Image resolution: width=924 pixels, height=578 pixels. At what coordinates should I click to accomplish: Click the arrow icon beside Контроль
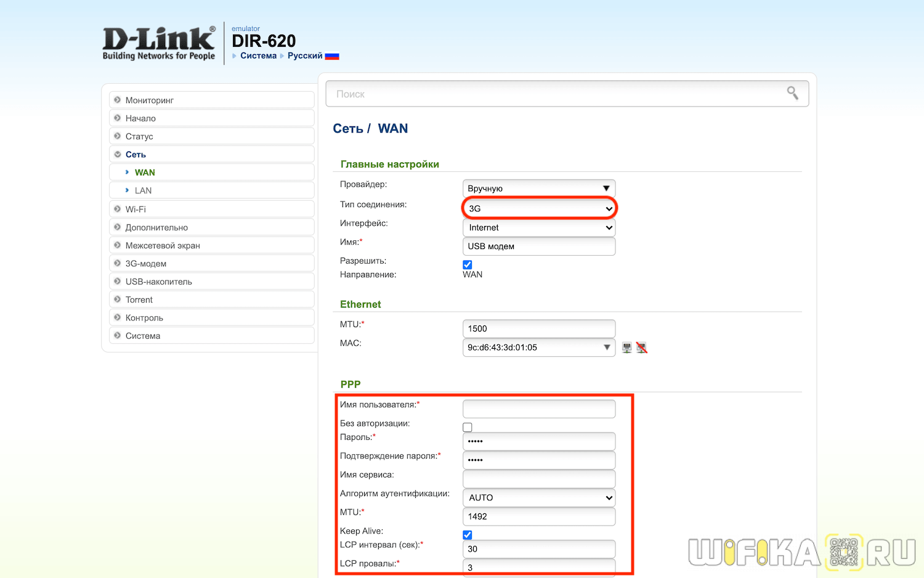(118, 317)
